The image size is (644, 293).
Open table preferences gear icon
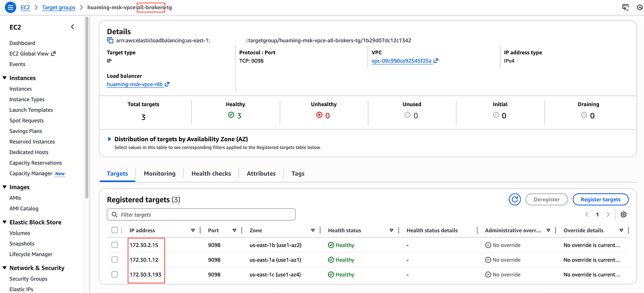(x=623, y=215)
